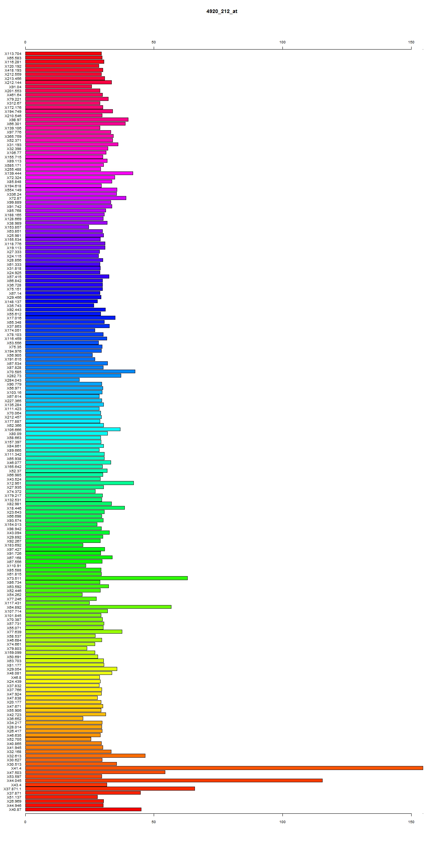Click the row label X72.87
This screenshot has width=434, height=868.
[x=15, y=198]
